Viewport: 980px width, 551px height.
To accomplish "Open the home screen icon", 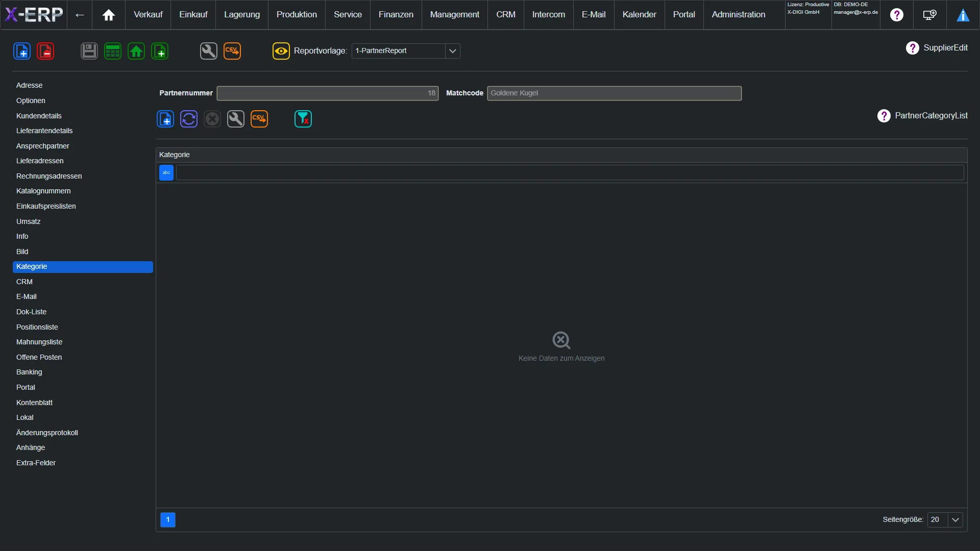I will pyautogui.click(x=109, y=15).
